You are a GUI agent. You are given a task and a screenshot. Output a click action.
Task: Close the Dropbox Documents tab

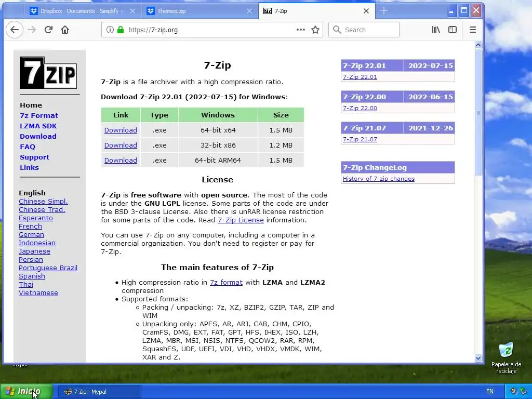(132, 11)
